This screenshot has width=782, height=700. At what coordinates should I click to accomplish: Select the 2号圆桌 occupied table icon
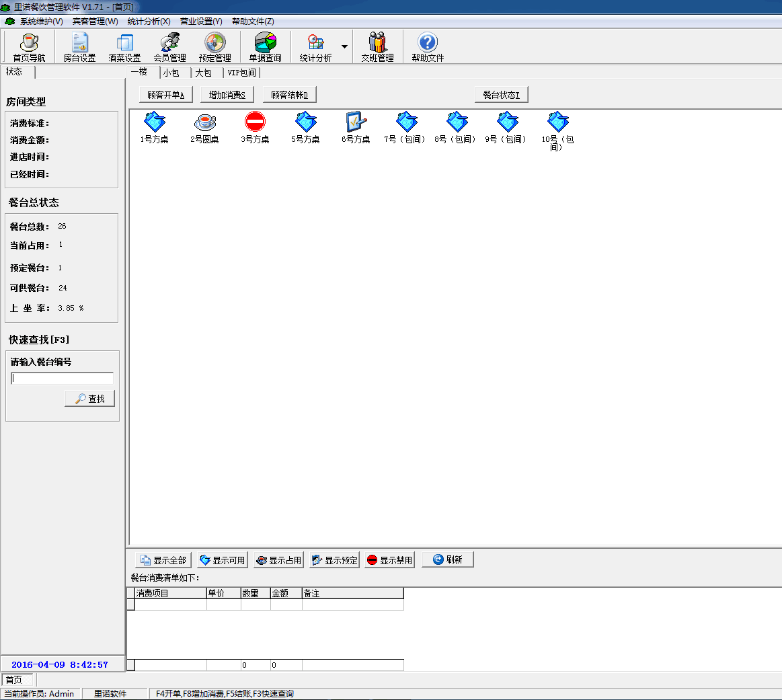[x=204, y=128]
